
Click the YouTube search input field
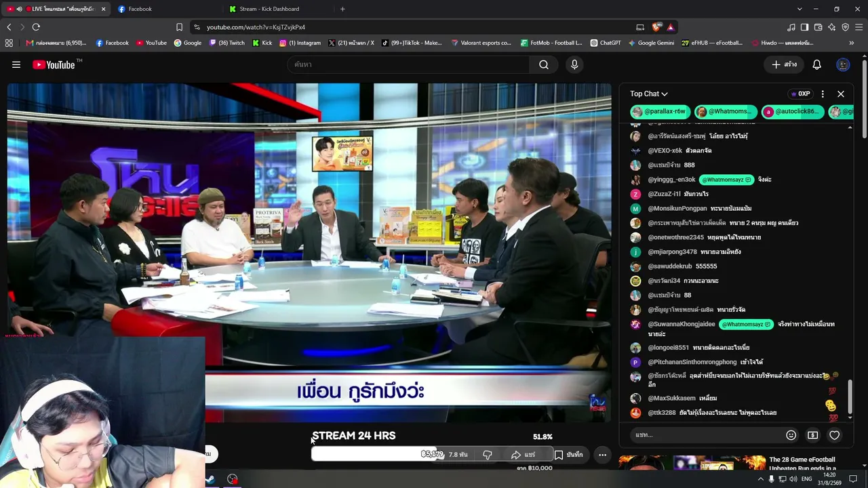click(x=408, y=64)
